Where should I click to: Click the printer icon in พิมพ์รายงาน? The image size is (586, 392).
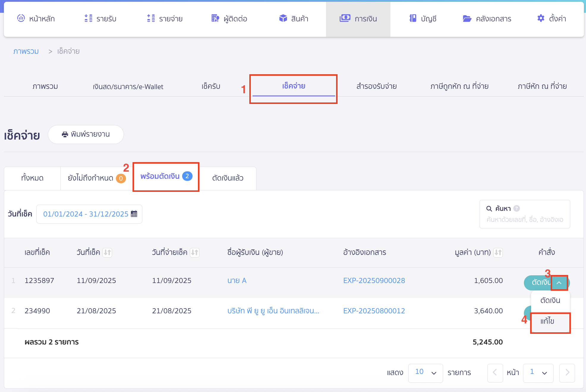click(65, 135)
